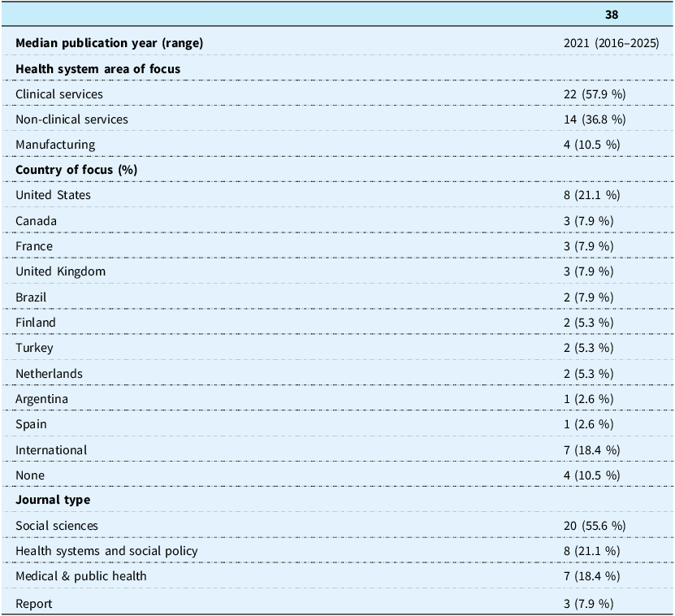The image size is (675, 616).
Task: Click the Health systems and social policy label
Action: (106, 551)
